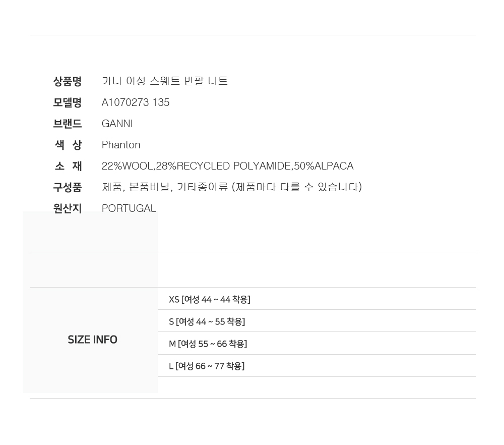This screenshot has width=504, height=445.
Task: Select the product name 가니 여성 스웨트 반팔 니트
Action: click(165, 81)
